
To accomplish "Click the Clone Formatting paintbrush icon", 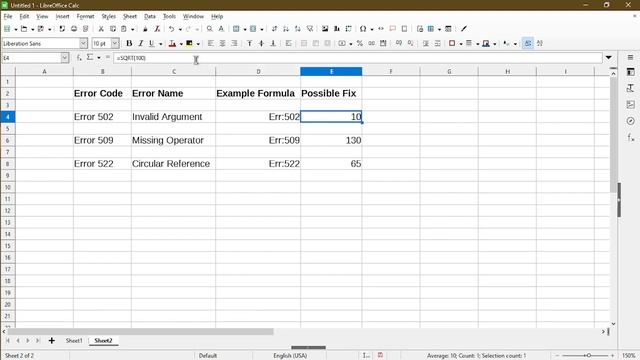I will (x=145, y=29).
